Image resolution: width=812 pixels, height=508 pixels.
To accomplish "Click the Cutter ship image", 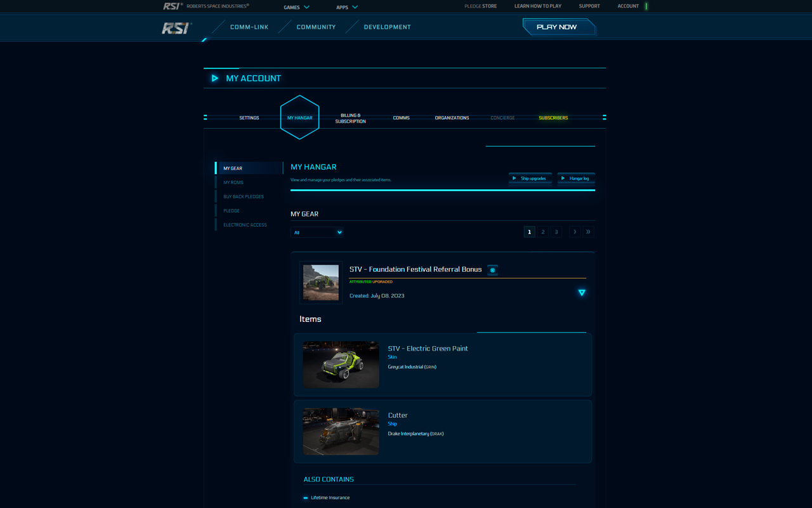I will 341,431.
